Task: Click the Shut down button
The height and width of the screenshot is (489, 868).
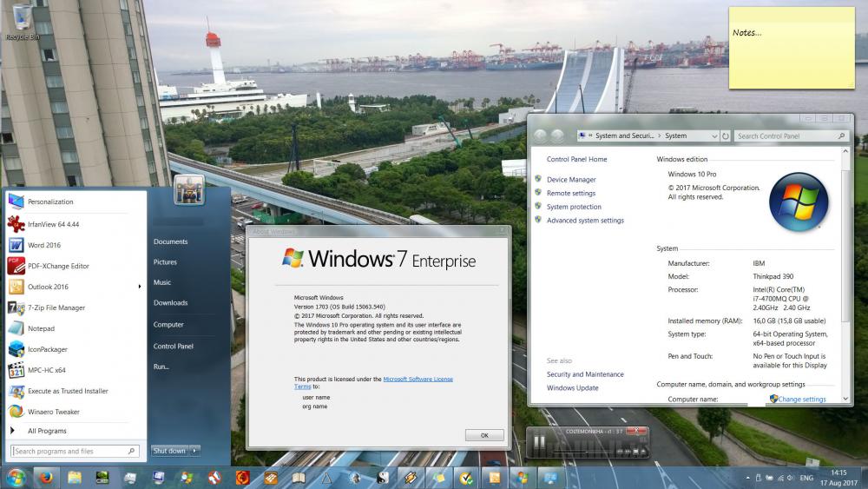Action: (x=170, y=451)
